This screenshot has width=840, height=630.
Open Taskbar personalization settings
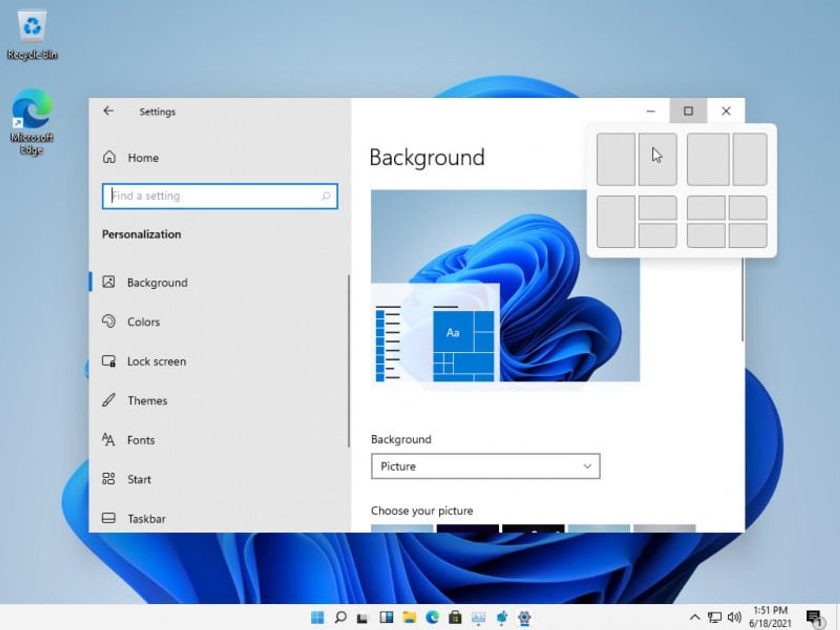pyautogui.click(x=146, y=519)
